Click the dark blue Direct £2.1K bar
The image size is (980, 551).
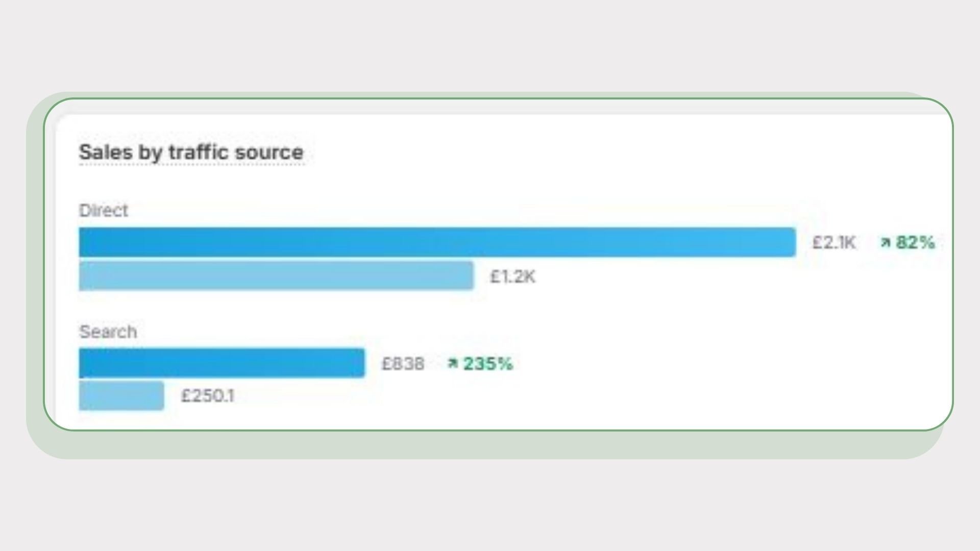[x=437, y=242]
